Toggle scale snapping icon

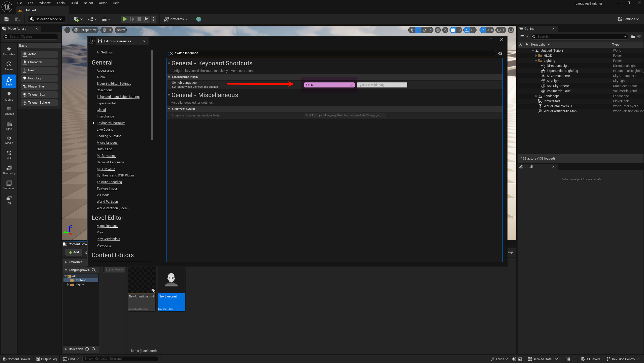(x=483, y=30)
